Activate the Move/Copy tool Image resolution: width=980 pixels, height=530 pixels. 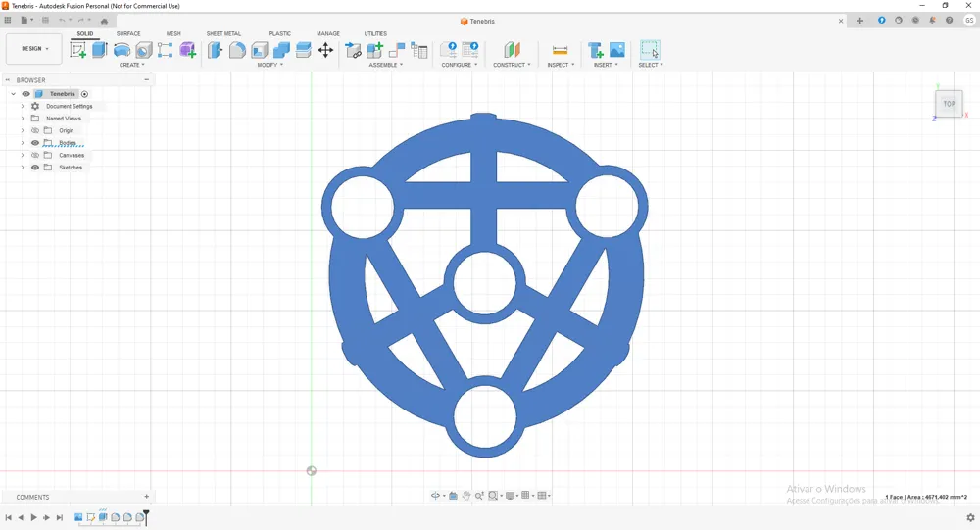(325, 50)
